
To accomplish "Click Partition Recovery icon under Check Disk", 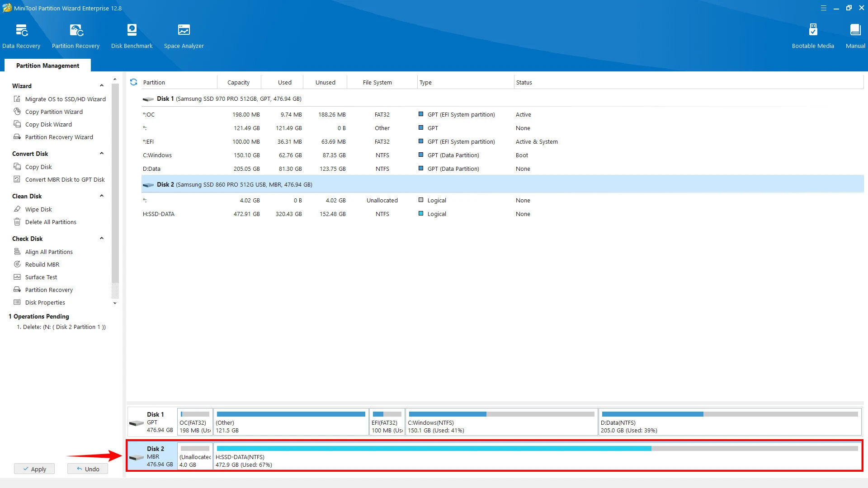I will click(17, 290).
